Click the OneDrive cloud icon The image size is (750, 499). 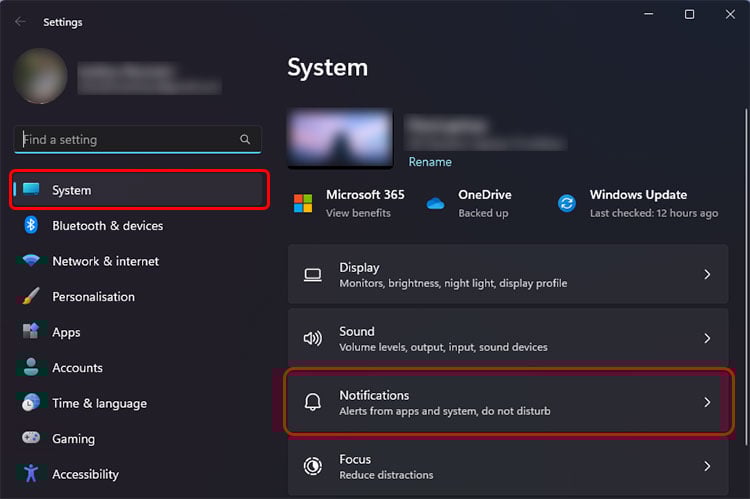(x=435, y=203)
